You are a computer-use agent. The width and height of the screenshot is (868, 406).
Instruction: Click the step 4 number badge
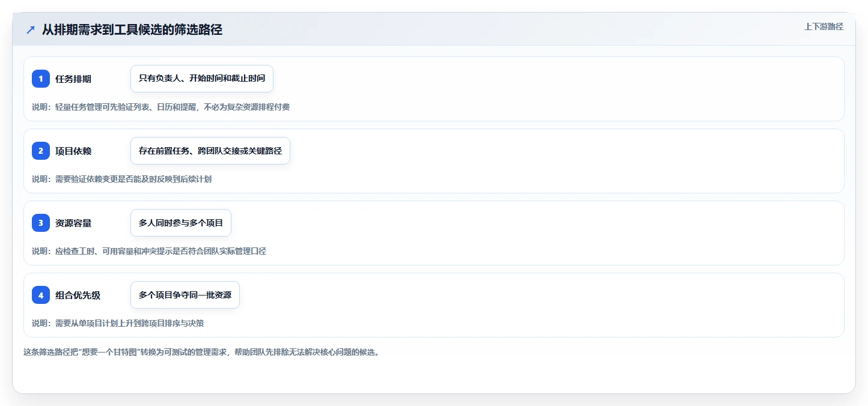[41, 295]
